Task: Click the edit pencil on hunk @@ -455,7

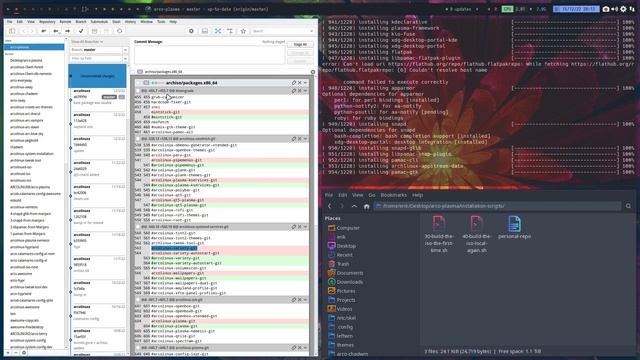Action: pos(293,91)
